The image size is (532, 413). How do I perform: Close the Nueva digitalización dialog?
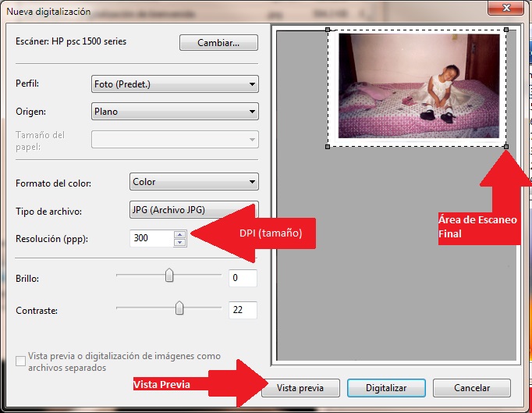click(506, 8)
